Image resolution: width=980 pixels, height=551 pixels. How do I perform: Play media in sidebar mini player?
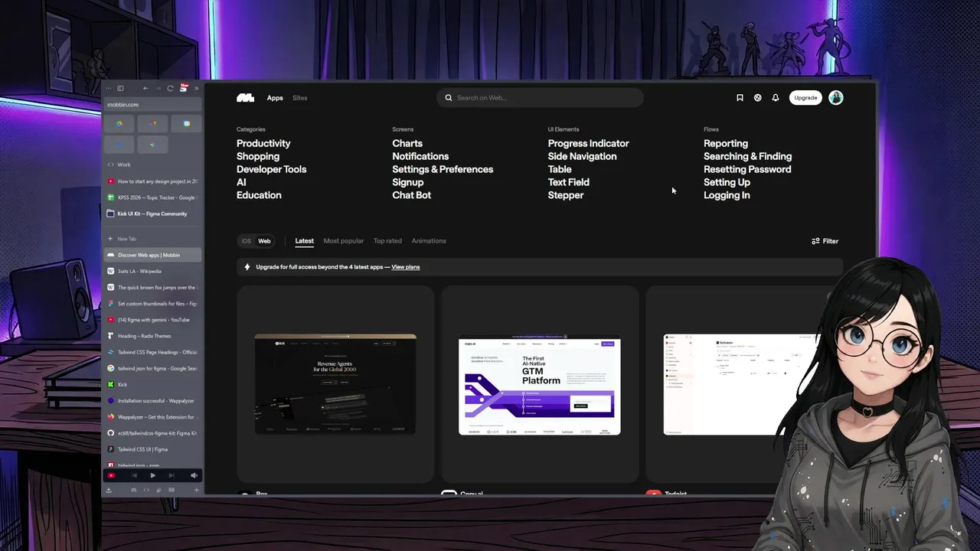pyautogui.click(x=152, y=475)
